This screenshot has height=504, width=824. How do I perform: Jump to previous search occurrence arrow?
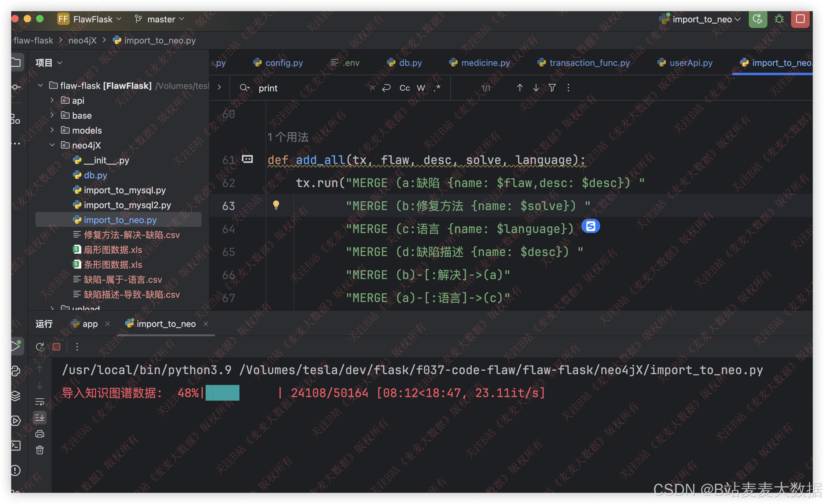pyautogui.click(x=519, y=88)
